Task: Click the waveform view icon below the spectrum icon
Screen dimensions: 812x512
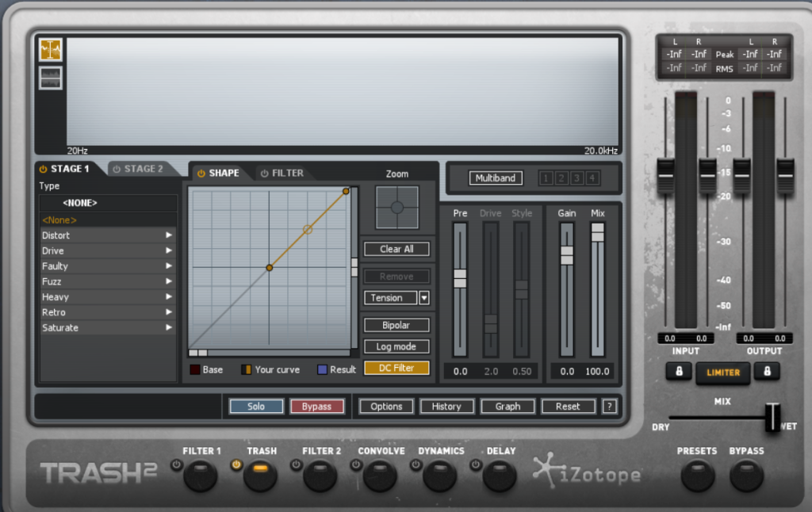Action: point(51,78)
